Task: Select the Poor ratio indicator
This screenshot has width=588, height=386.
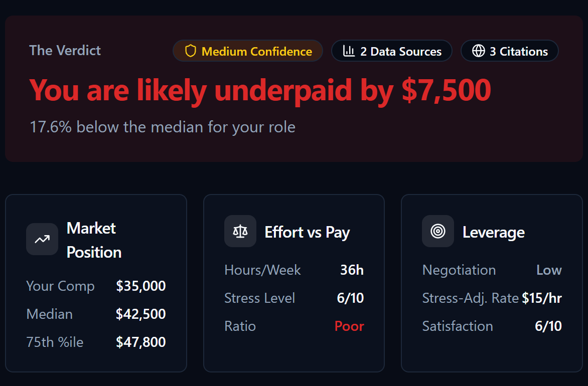Action: pyautogui.click(x=349, y=326)
